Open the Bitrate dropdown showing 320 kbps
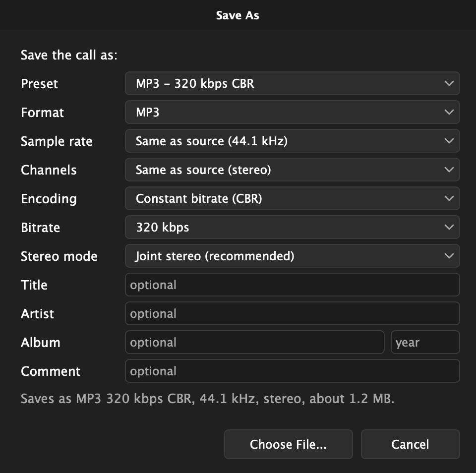The image size is (476, 473). coord(293,227)
